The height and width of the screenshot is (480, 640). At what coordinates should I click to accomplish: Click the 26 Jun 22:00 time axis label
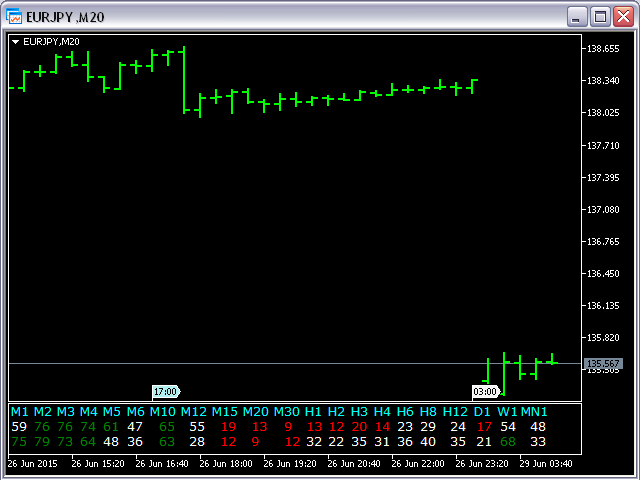coord(418,464)
